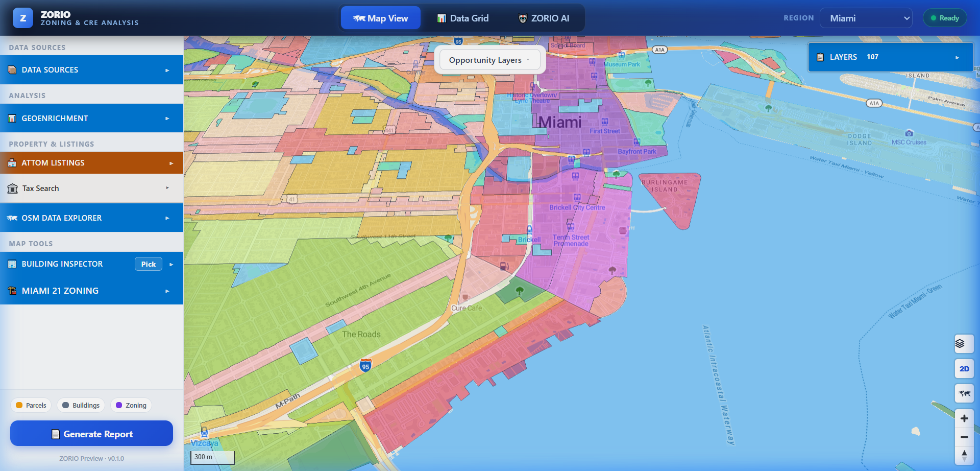Expand the Layers 107 panel
This screenshot has width=980, height=471.
coord(891,57)
